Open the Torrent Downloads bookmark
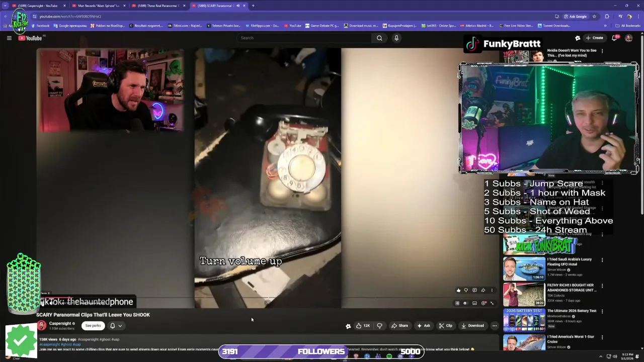 (553, 26)
